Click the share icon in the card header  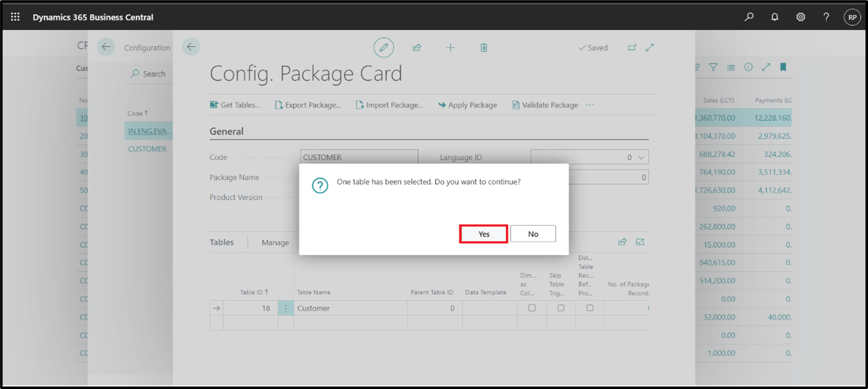tap(417, 48)
